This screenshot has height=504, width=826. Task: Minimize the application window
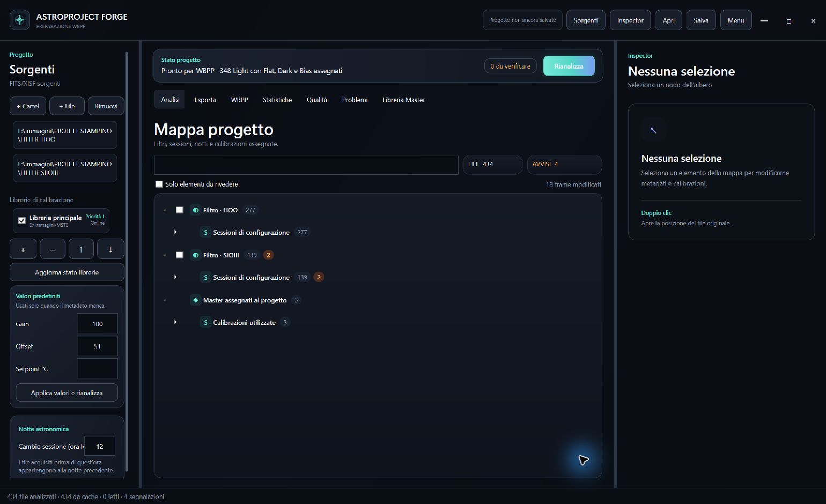pos(764,21)
